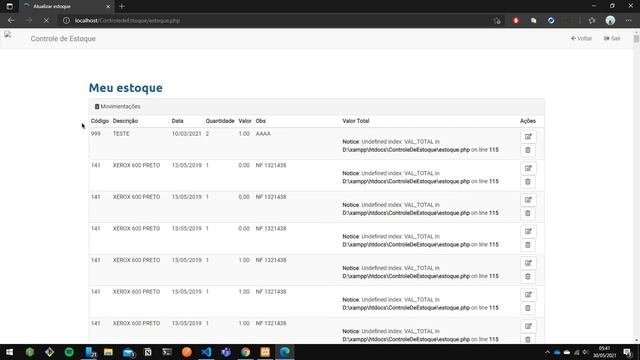The image size is (640, 360).
Task: Close the Atualizar estoque tab
Action: pos(108,7)
